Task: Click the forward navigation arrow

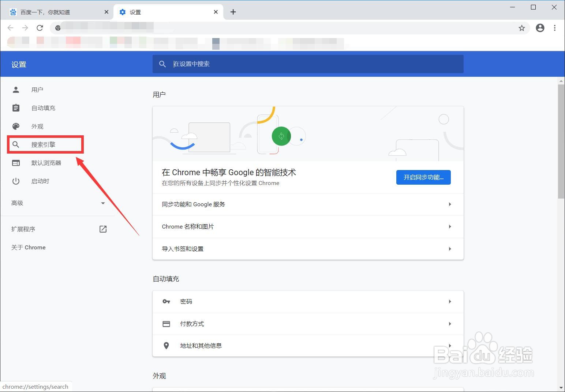Action: (25, 28)
